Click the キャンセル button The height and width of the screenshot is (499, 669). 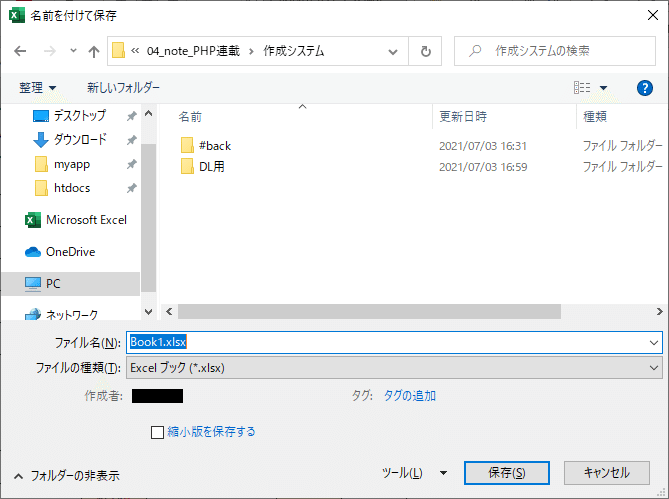point(606,473)
